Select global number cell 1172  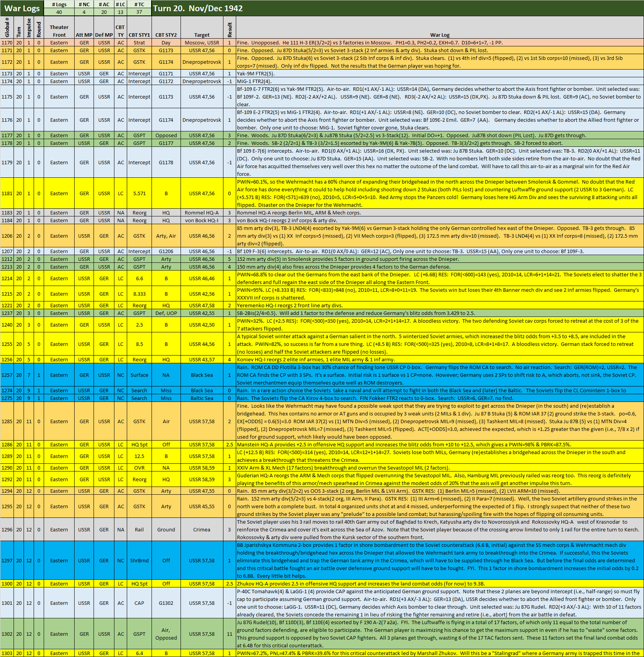[7, 62]
